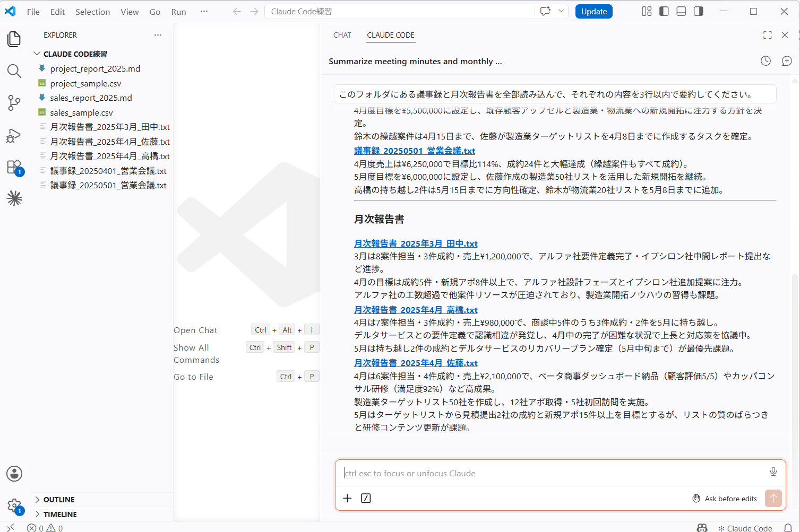Open session history clock icon
This screenshot has width=800, height=532.
click(765, 61)
